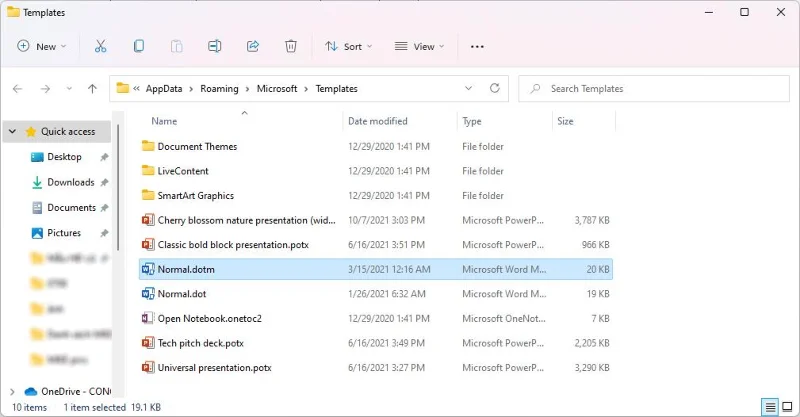Click the Normal.dot Word file icon
Image resolution: width=800 pixels, height=417 pixels.
point(148,293)
